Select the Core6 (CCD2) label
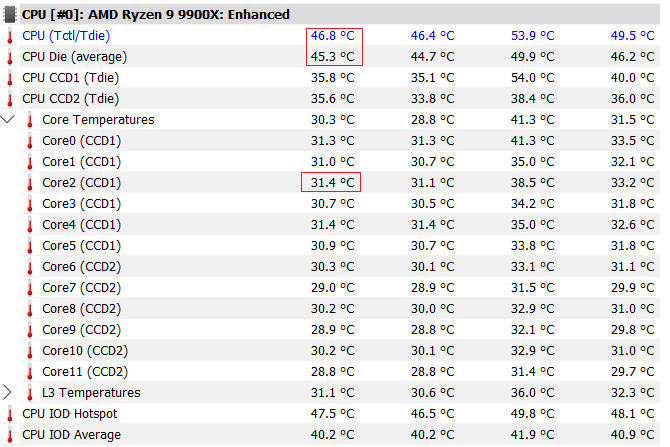 pos(82,267)
